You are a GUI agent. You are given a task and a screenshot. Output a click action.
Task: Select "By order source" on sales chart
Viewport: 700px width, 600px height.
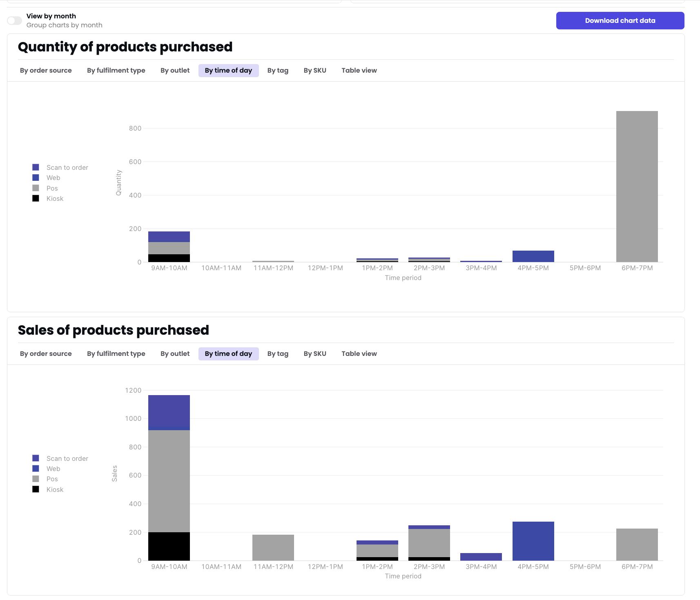[46, 353]
